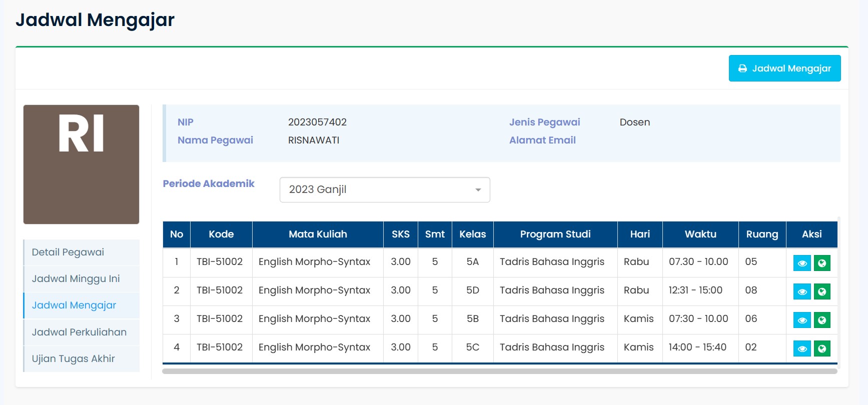Click the Mata Kuliah column header
Image resolution: width=868 pixels, height=405 pixels.
point(318,234)
